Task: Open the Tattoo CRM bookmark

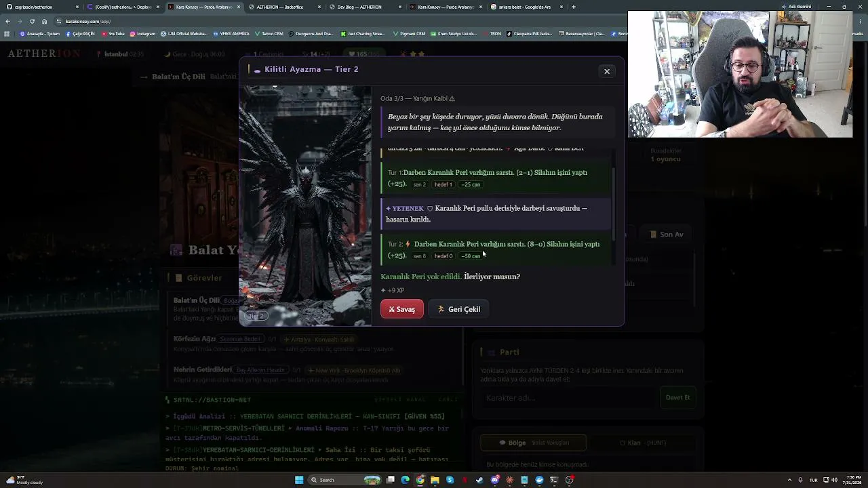Action: 269,33
